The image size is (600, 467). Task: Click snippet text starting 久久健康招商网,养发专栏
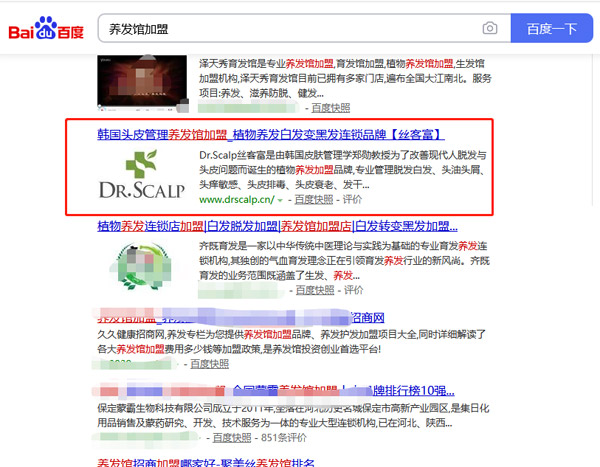(x=291, y=342)
